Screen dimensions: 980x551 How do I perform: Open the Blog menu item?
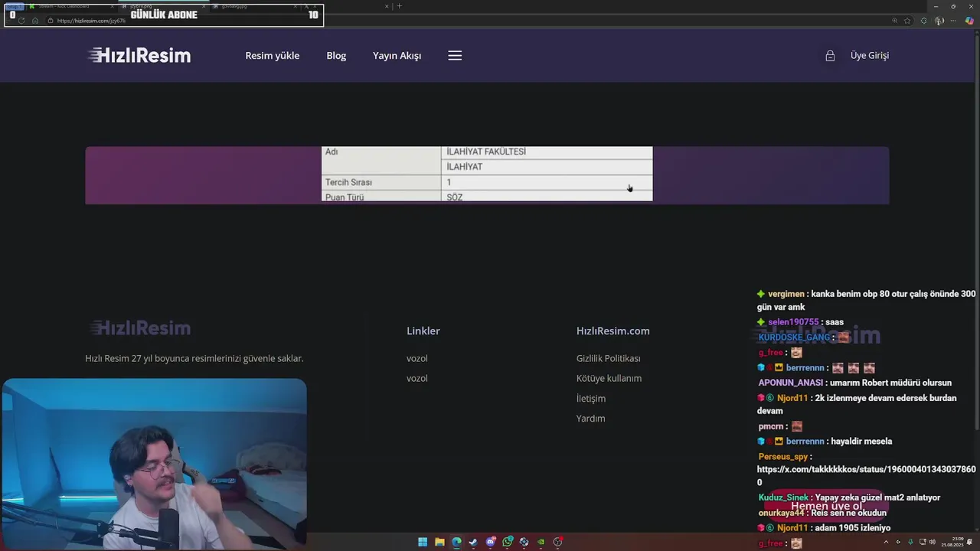click(336, 55)
